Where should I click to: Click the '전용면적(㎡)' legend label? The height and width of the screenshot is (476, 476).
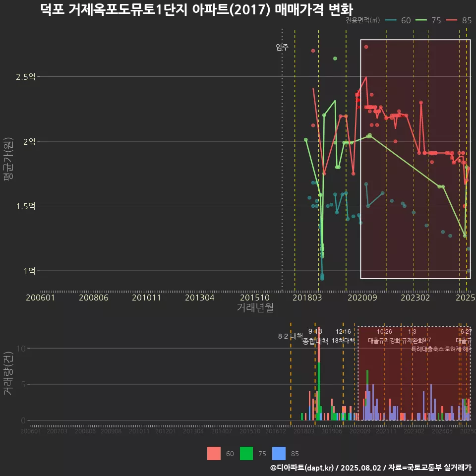pyautogui.click(x=363, y=20)
